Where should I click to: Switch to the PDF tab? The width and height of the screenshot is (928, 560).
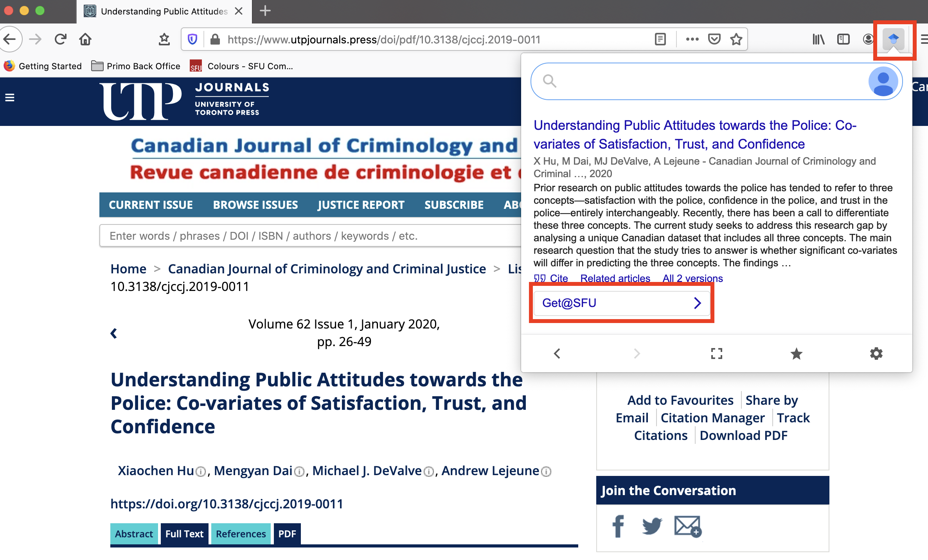pyautogui.click(x=287, y=534)
